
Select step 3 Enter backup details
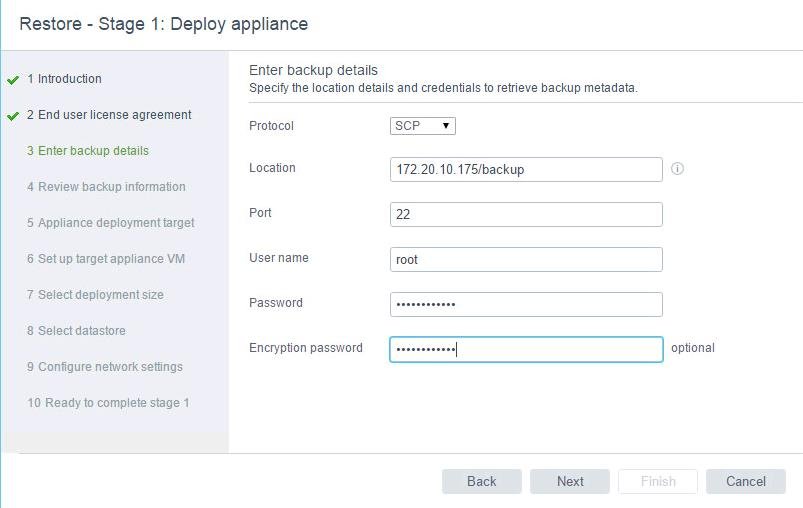(x=88, y=151)
